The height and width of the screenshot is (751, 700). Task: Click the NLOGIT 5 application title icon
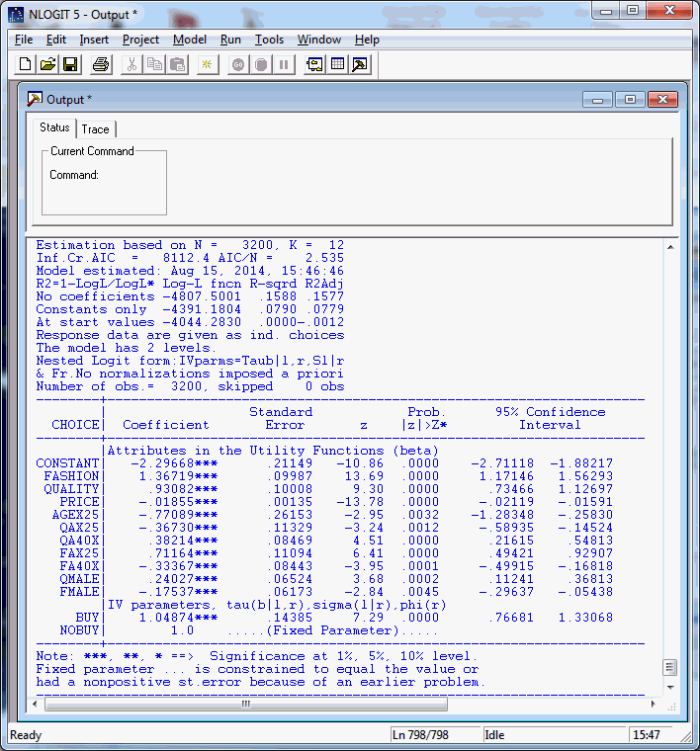click(16, 15)
